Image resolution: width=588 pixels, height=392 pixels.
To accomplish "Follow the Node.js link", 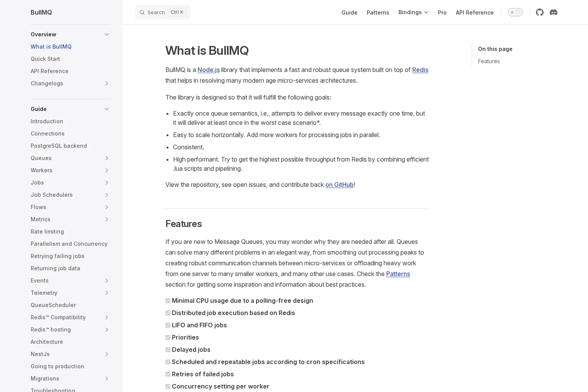I will [209, 70].
